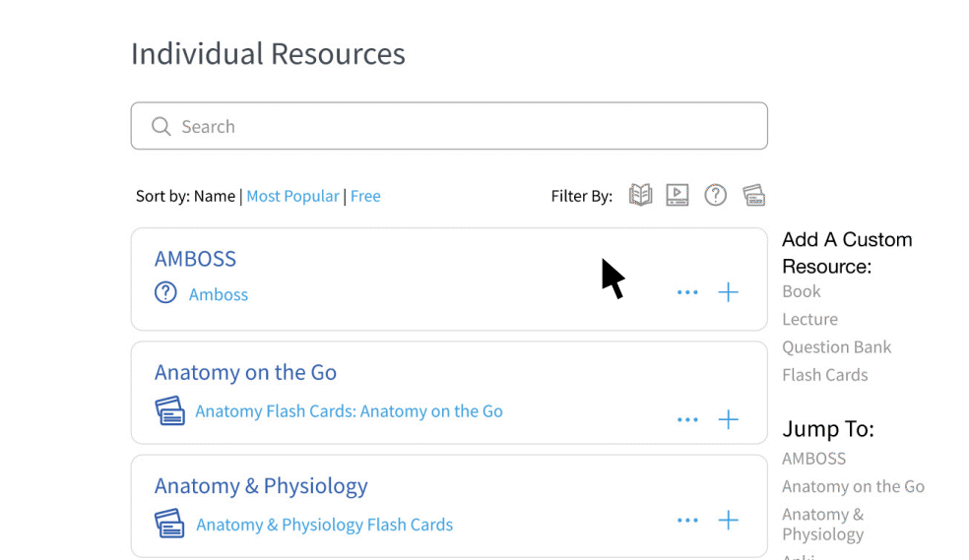The width and height of the screenshot is (969, 560).
Task: Add a custom Lecture resource
Action: pyautogui.click(x=809, y=319)
